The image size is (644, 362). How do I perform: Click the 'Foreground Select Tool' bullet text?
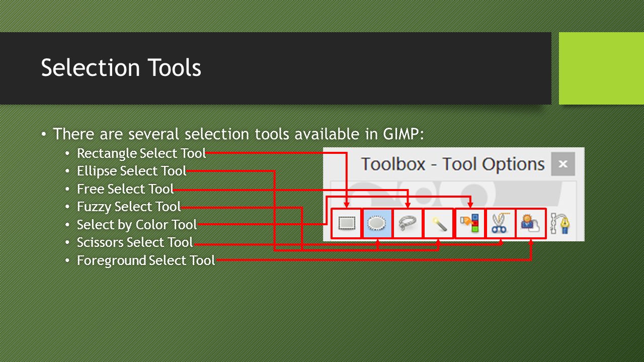tap(146, 260)
